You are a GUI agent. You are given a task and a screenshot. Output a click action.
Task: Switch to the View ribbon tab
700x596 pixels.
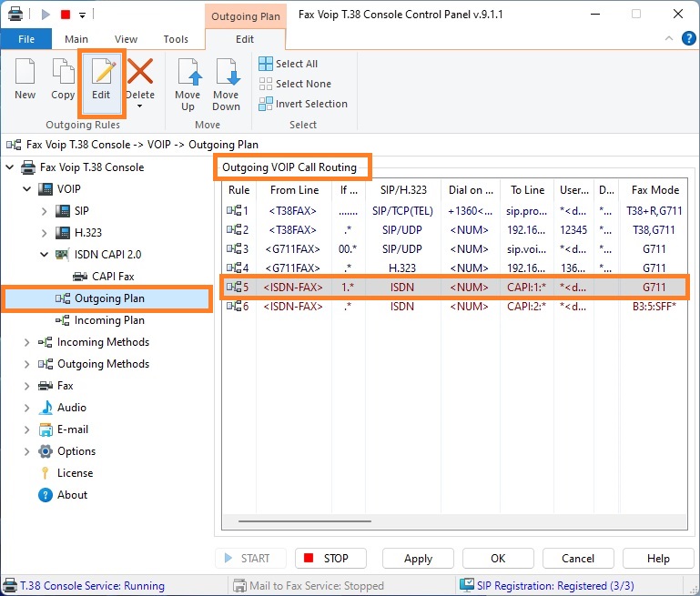click(x=126, y=39)
